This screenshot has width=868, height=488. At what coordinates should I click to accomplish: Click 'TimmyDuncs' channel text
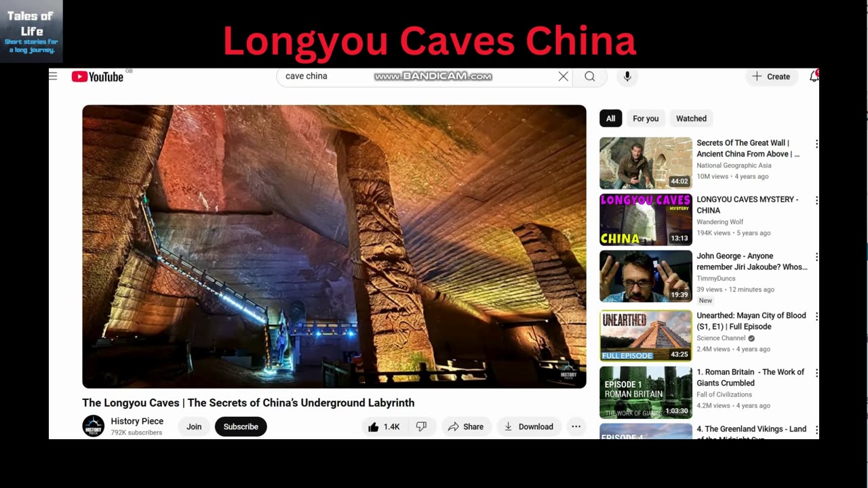(x=715, y=279)
